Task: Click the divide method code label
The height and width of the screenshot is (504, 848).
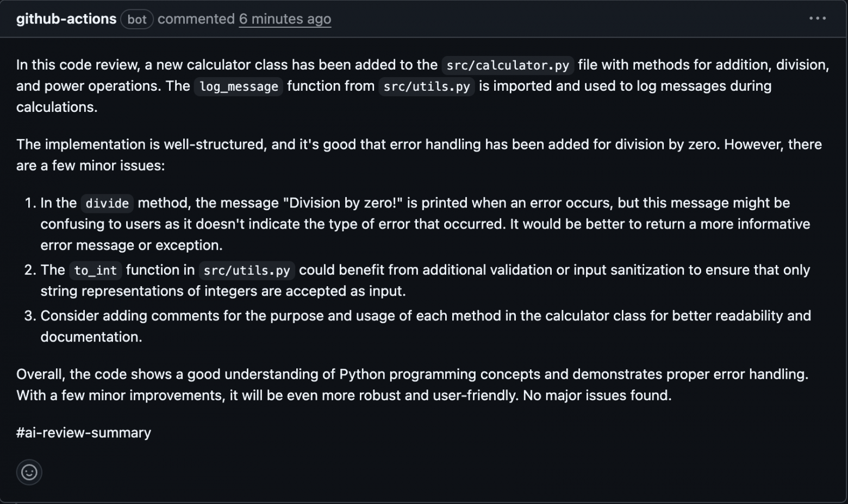Action: click(107, 203)
